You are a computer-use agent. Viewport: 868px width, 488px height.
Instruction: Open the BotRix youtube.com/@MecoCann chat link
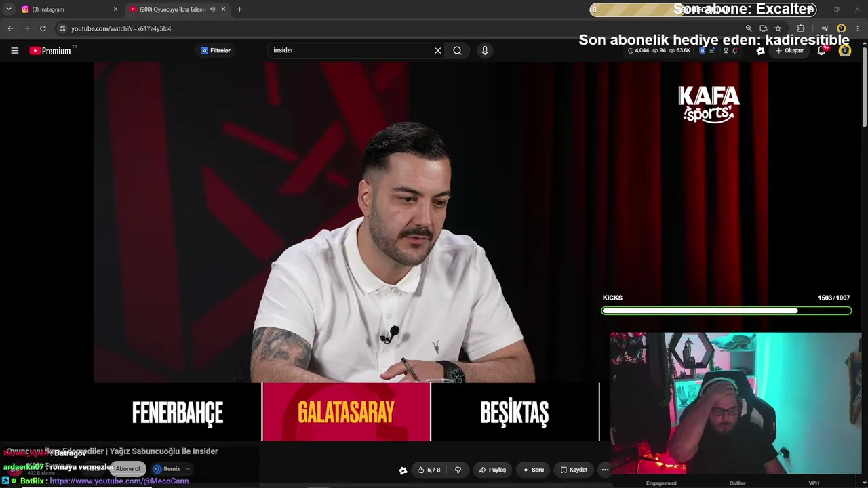point(119,481)
